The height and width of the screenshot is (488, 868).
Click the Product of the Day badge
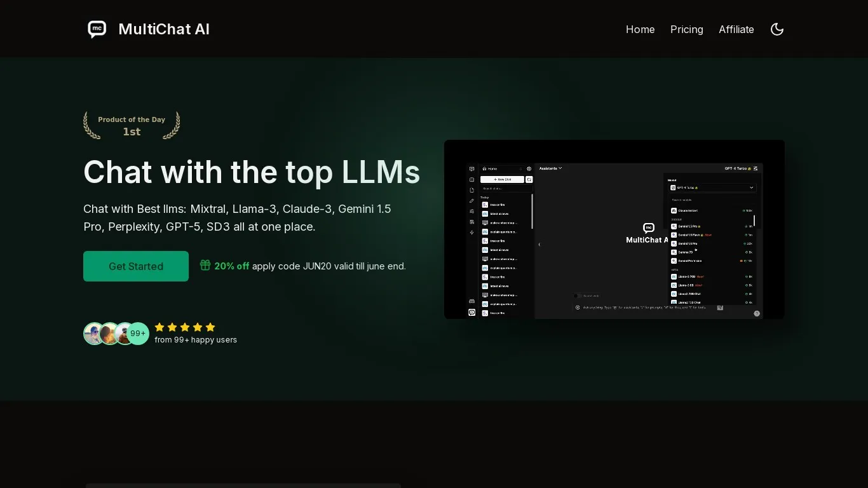(x=132, y=125)
